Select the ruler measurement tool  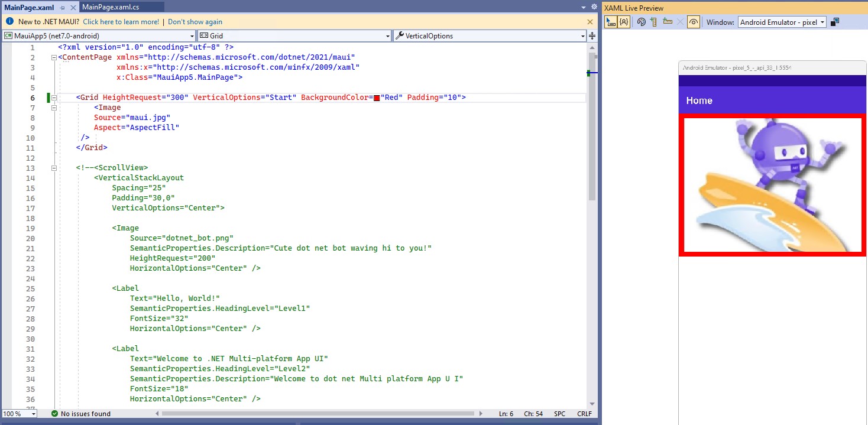(667, 22)
